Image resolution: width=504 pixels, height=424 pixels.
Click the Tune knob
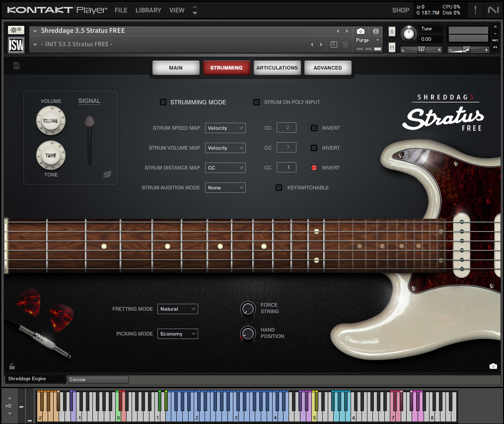tap(409, 33)
